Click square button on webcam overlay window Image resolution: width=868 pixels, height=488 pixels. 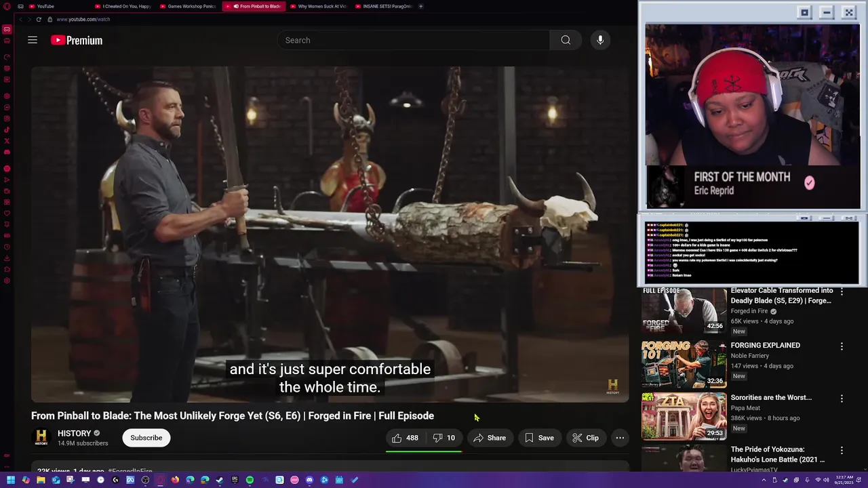click(x=804, y=12)
